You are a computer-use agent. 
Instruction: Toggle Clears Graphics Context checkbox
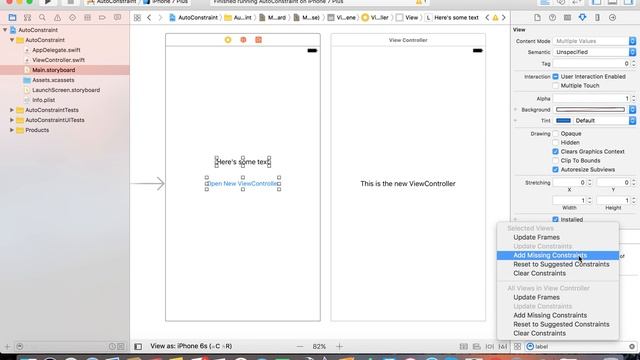[x=555, y=151]
